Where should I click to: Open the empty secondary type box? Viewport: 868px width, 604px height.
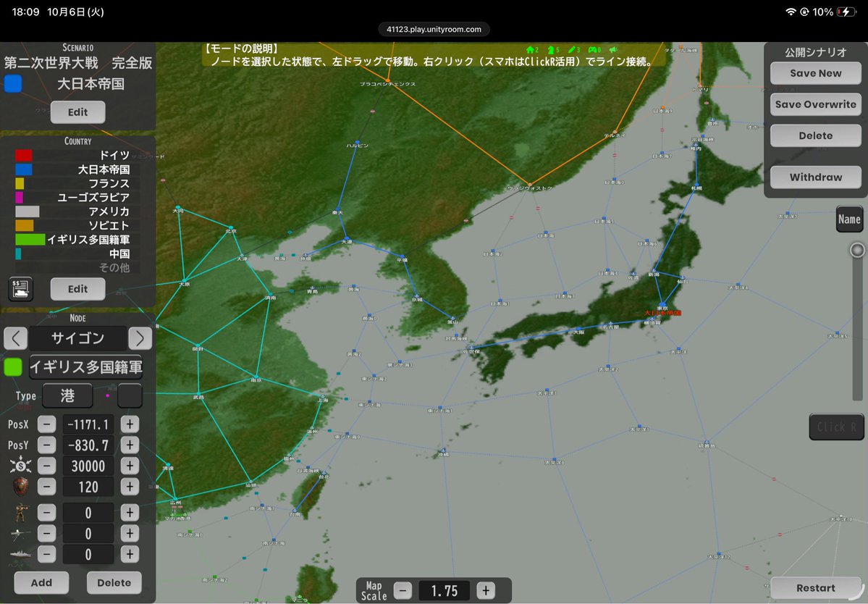[130, 395]
